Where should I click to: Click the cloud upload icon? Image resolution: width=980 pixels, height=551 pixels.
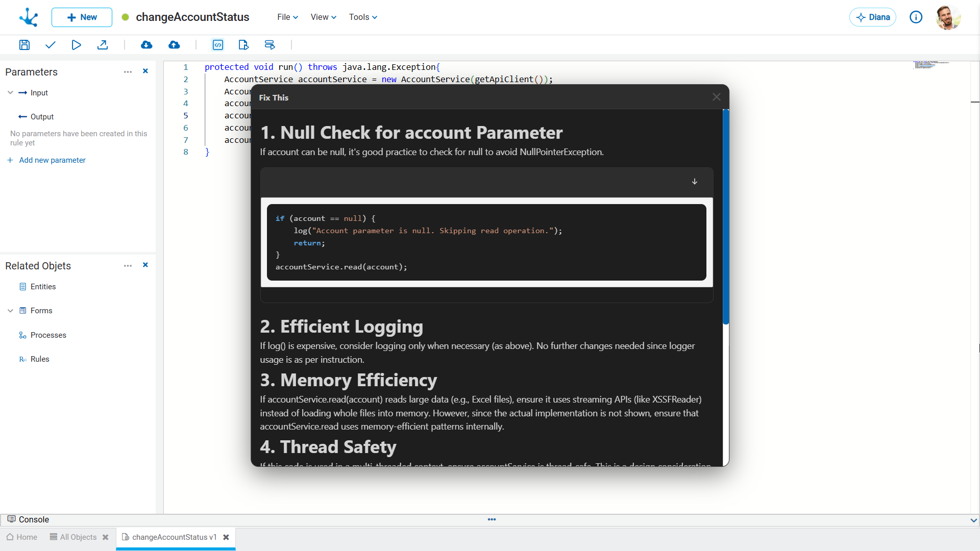pos(174,45)
